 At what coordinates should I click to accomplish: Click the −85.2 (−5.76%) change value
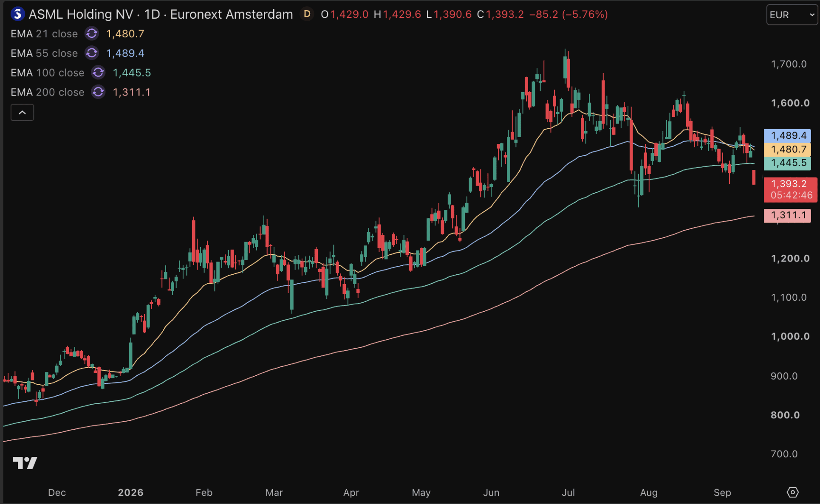(568, 14)
